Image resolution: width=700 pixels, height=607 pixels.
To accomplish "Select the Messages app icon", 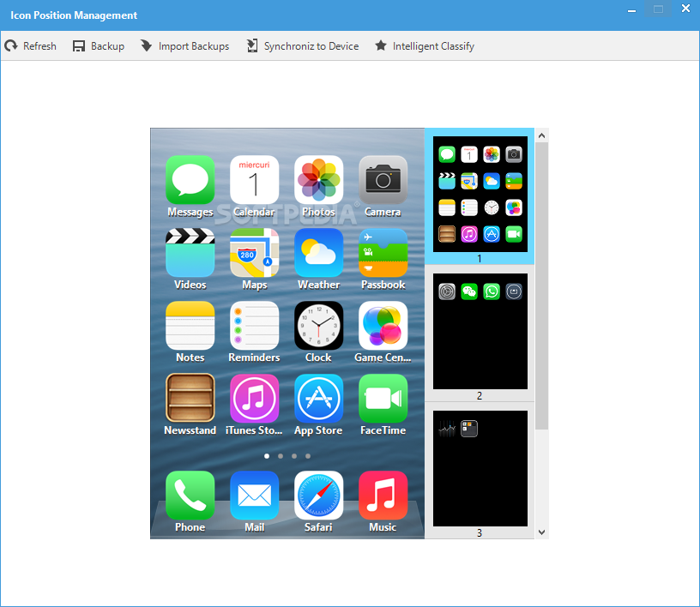I will coord(190,180).
